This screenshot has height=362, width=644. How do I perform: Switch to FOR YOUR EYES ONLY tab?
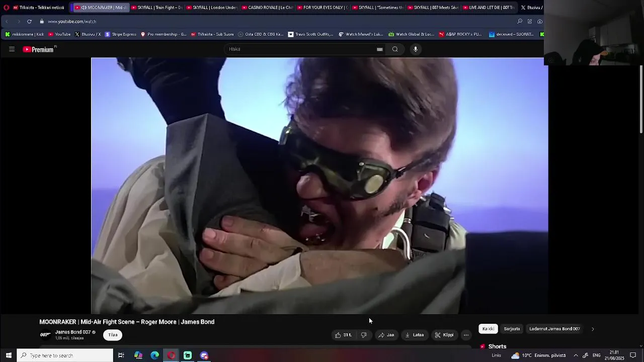click(323, 8)
